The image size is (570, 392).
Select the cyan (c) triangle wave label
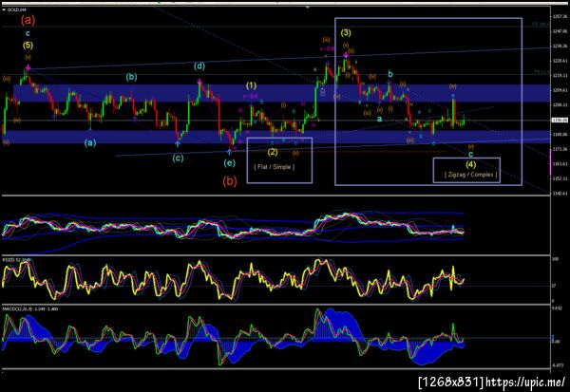pyautogui.click(x=178, y=159)
